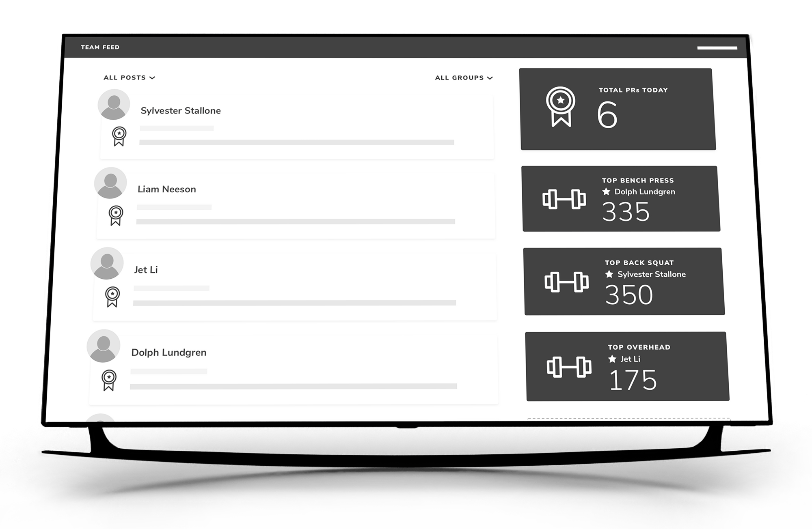Expand the All Groups dropdown
Image resolution: width=812 pixels, height=529 pixels.
click(x=464, y=77)
